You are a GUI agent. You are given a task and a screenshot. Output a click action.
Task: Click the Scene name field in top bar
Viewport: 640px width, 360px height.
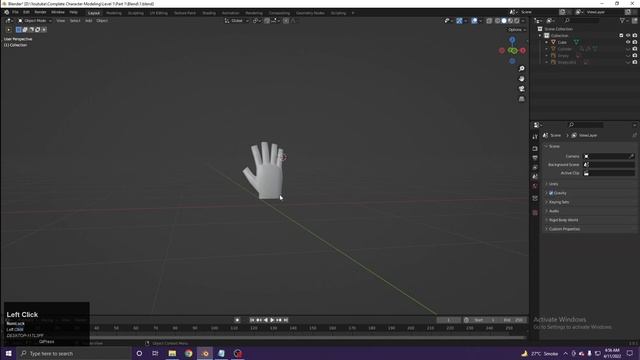coord(538,12)
